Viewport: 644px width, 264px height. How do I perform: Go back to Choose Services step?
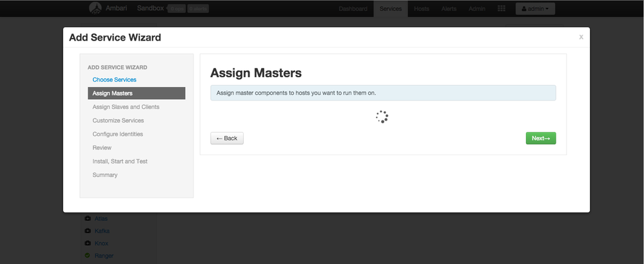114,80
